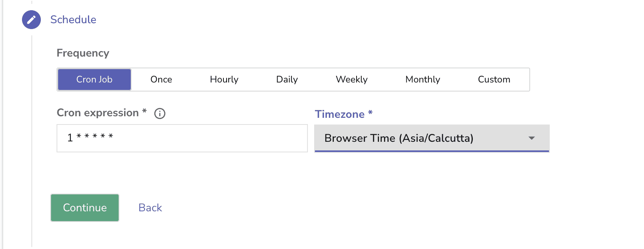Screen dimensions: 644x249
Task: Click the Schedule section heading
Action: coord(73,20)
